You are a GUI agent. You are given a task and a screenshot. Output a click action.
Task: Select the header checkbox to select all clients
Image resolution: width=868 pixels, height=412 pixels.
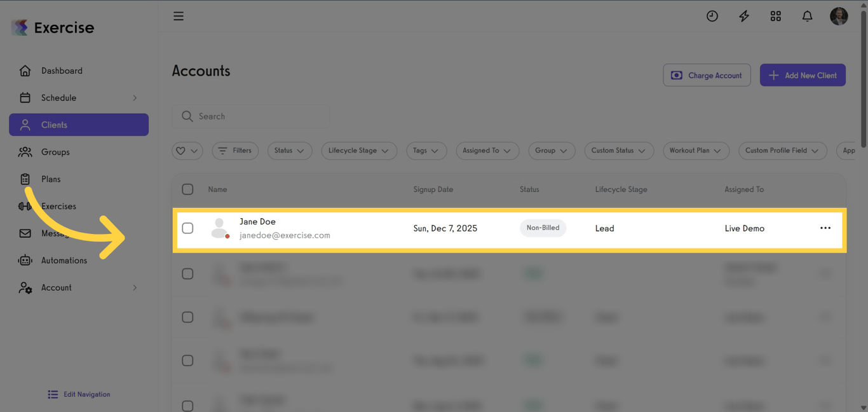187,189
